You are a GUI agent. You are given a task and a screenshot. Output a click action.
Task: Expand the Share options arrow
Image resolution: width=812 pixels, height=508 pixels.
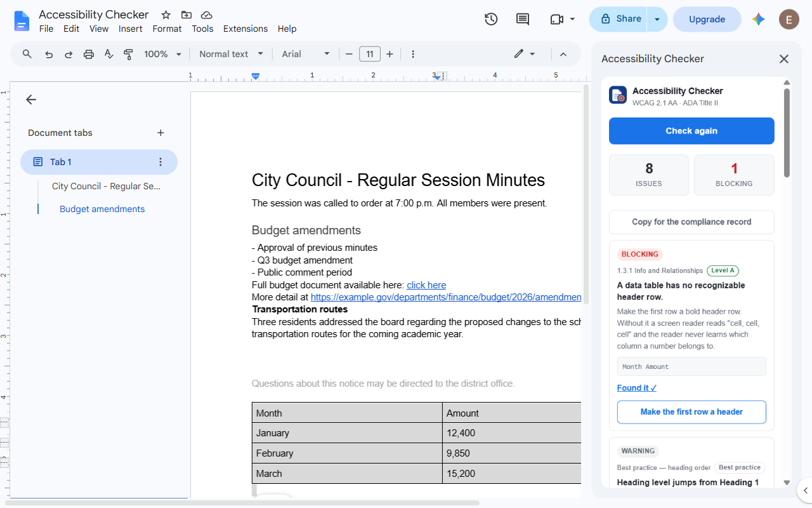point(657,19)
